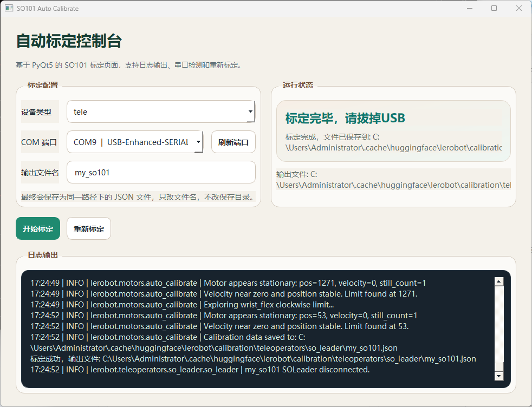The height and width of the screenshot is (407, 532).
Task: Click the status heading 标定完毕，请拔掉USB
Action: point(345,119)
